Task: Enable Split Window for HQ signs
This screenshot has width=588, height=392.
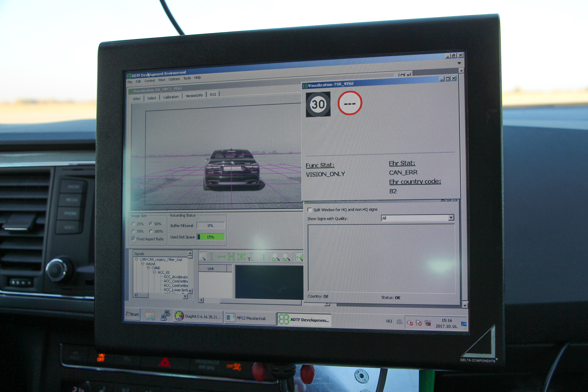Action: tap(310, 210)
